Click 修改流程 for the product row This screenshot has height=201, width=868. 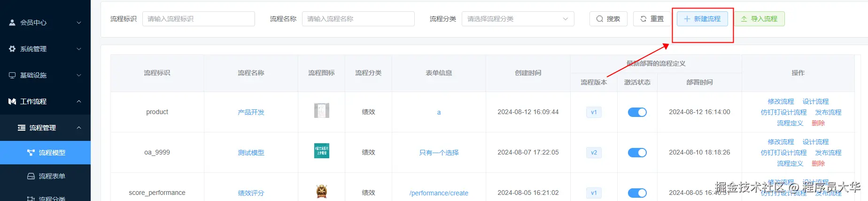(781, 101)
